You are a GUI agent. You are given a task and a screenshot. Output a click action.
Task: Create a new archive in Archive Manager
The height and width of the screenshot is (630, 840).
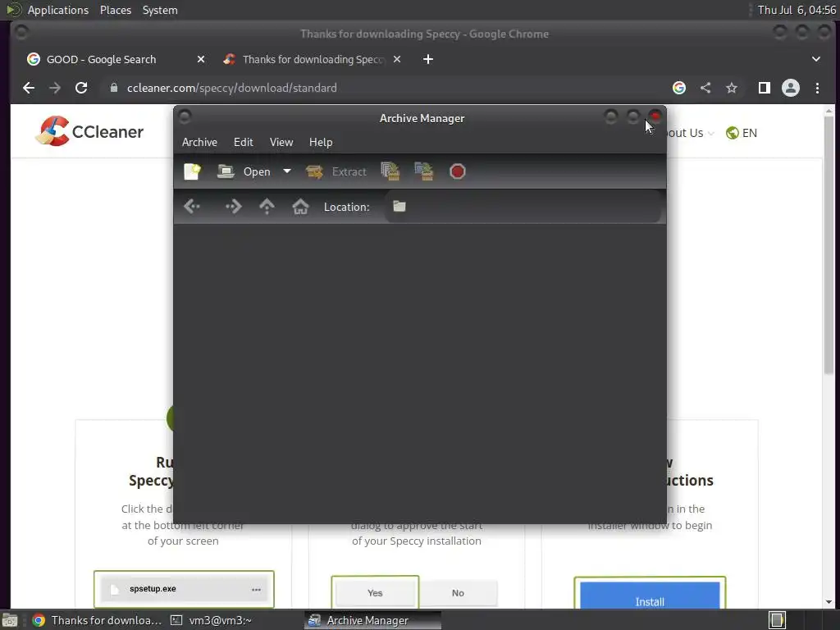(192, 171)
